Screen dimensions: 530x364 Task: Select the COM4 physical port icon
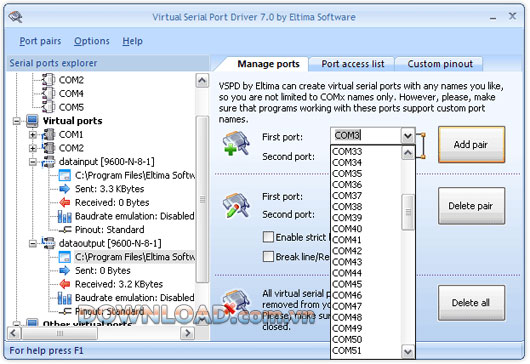coord(48,93)
